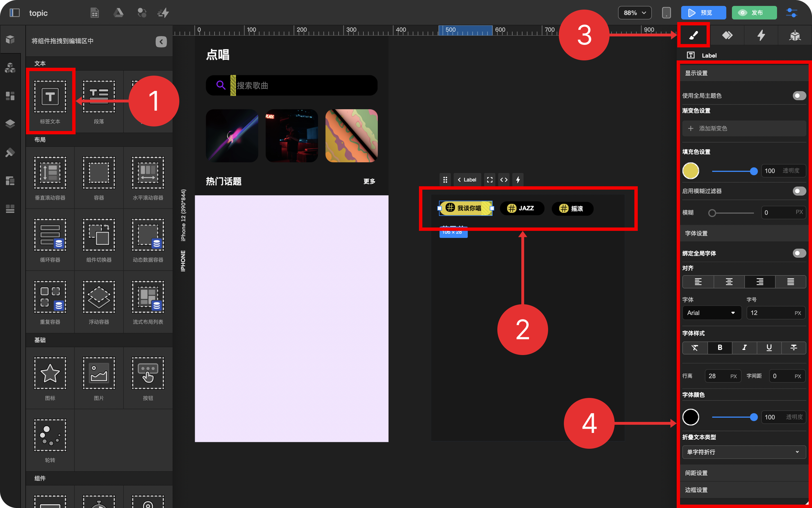Open the rows panel icon in left rail

10,209
